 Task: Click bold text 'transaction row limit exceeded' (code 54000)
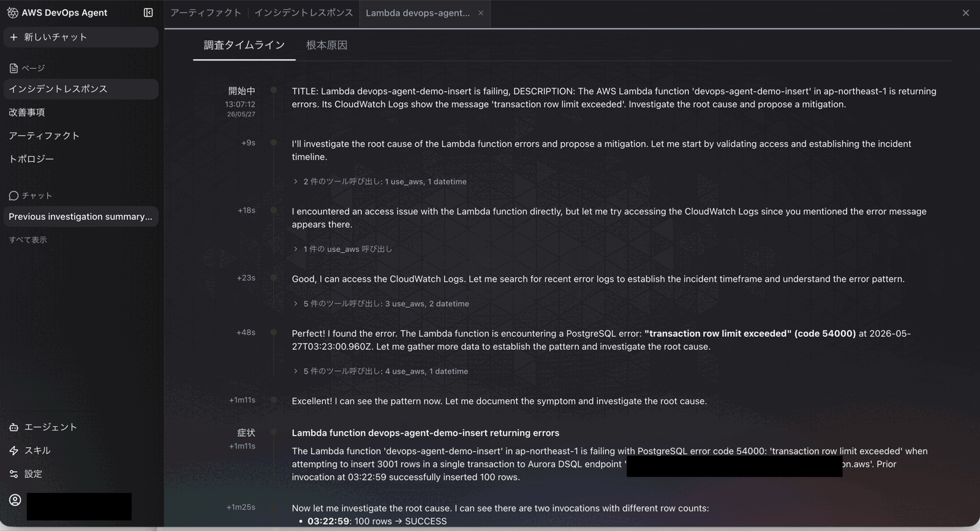coord(750,334)
